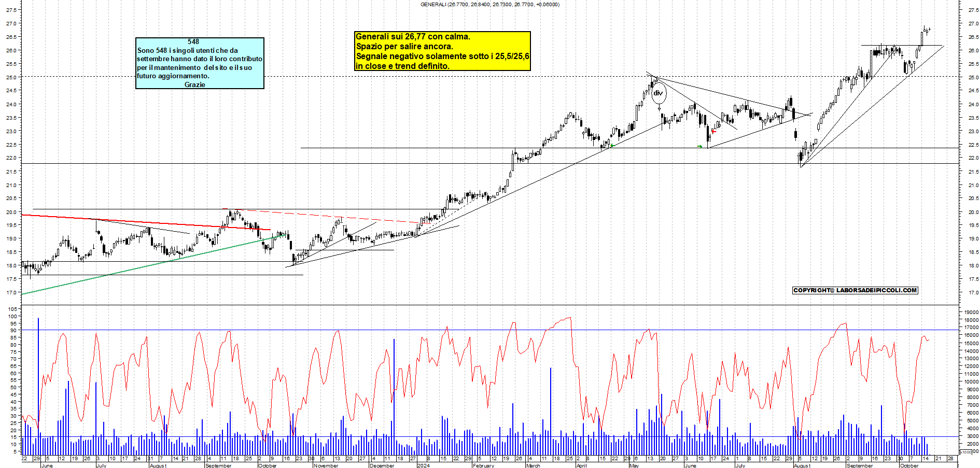
Task: Click 27.5 on the right-hand price scale
Action: pos(973,10)
